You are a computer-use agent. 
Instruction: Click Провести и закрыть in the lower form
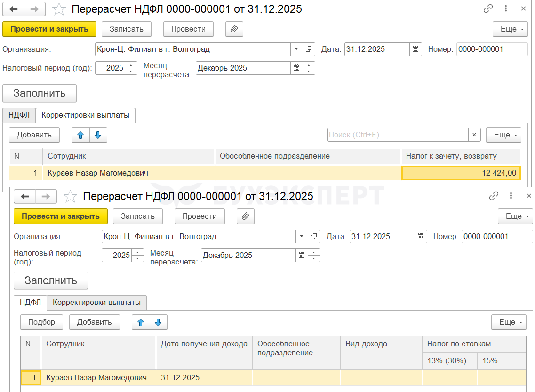[x=61, y=216]
